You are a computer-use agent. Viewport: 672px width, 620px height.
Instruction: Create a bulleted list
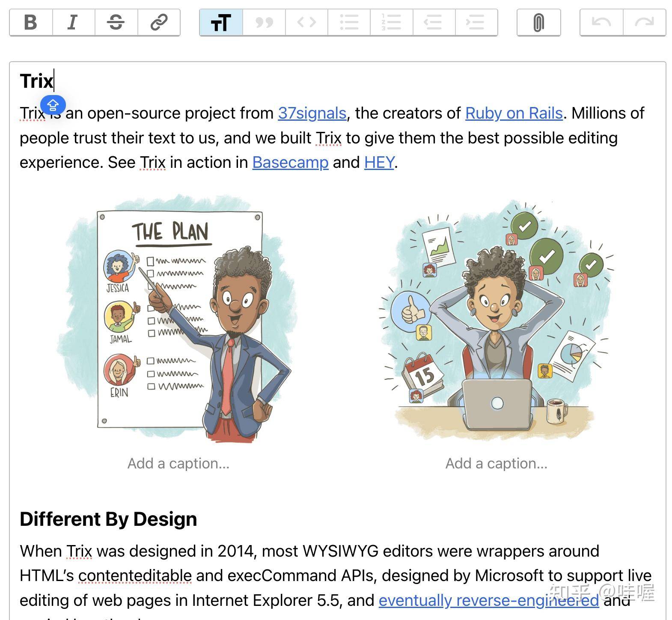pyautogui.click(x=349, y=22)
